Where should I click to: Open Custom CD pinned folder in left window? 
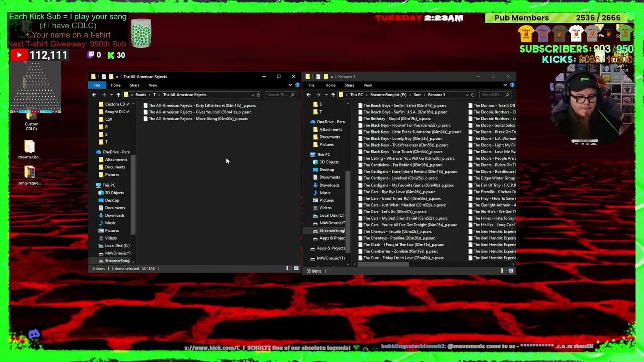pyautogui.click(x=115, y=104)
